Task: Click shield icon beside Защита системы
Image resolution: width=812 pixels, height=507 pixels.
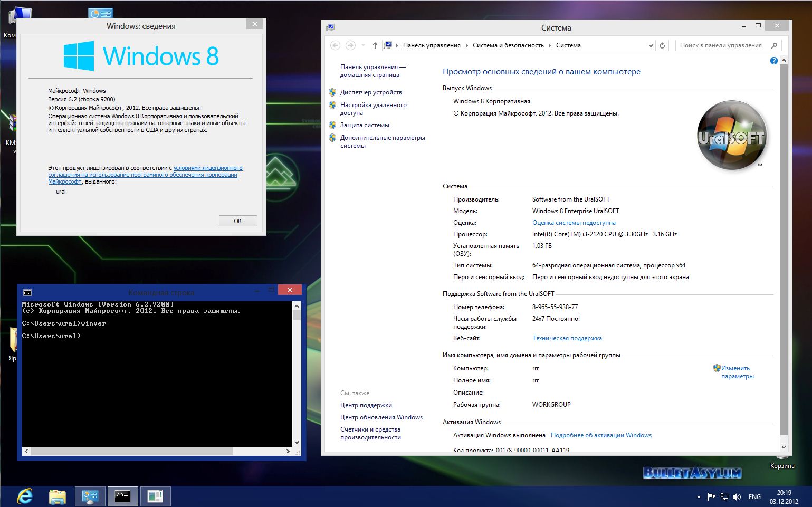Action: click(x=332, y=125)
